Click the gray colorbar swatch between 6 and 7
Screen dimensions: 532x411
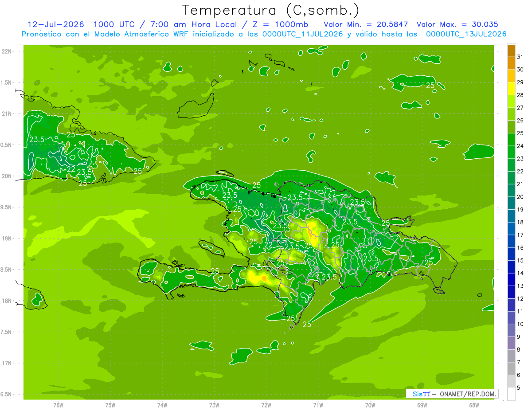tap(511, 369)
